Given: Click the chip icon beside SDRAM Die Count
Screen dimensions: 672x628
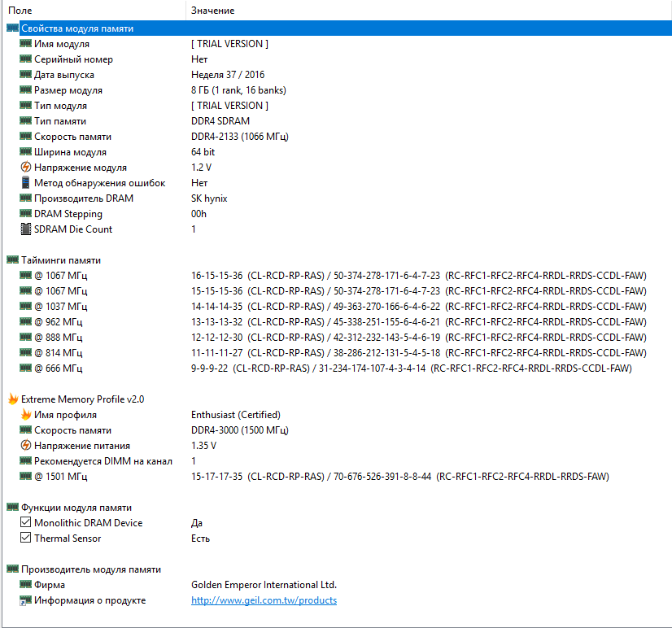Looking at the screenshot, I should pyautogui.click(x=26, y=229).
